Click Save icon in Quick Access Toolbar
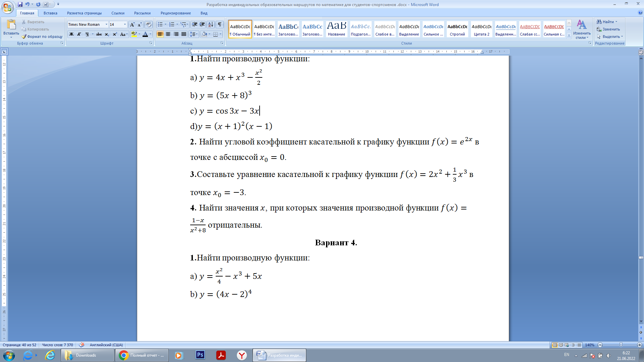The image size is (644, 362). coord(20,4)
